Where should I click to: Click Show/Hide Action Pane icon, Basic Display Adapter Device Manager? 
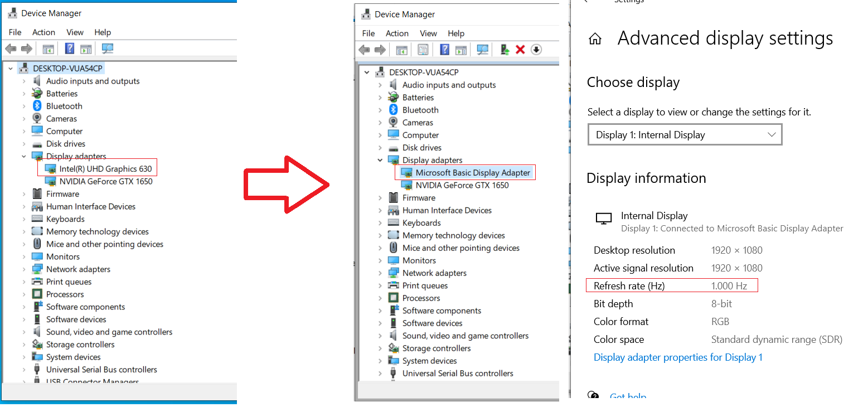(460, 50)
